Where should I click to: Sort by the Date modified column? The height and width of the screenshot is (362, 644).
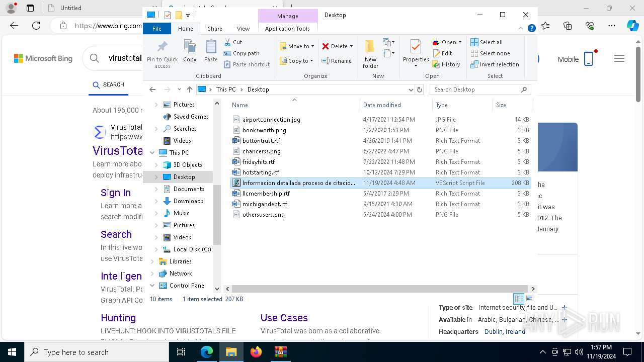pyautogui.click(x=396, y=105)
